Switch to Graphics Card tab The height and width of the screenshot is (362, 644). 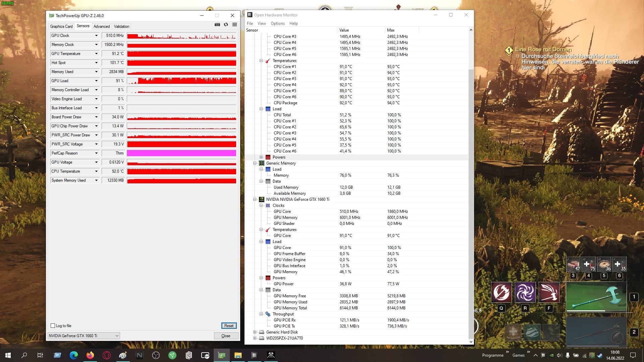point(61,26)
